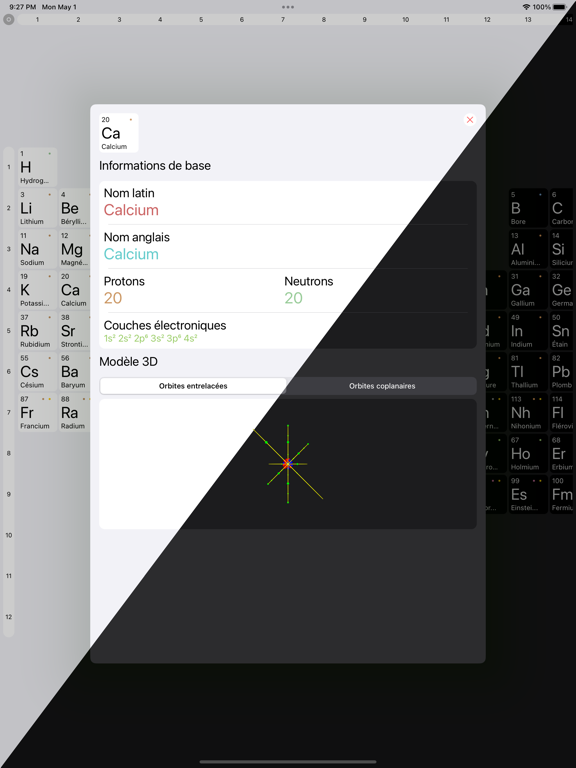Tap the 9:27 PM clock
576x768 pixels.
(23, 7)
